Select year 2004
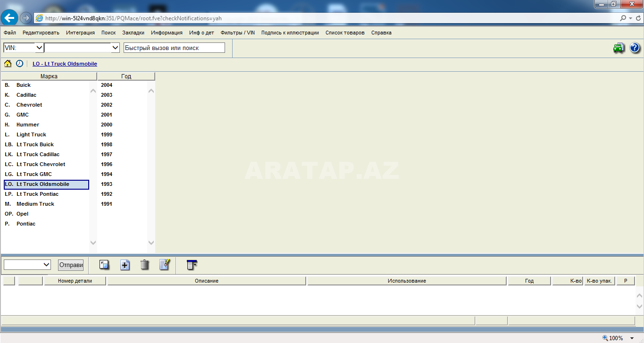Image resolution: width=644 pixels, height=343 pixels. click(107, 85)
